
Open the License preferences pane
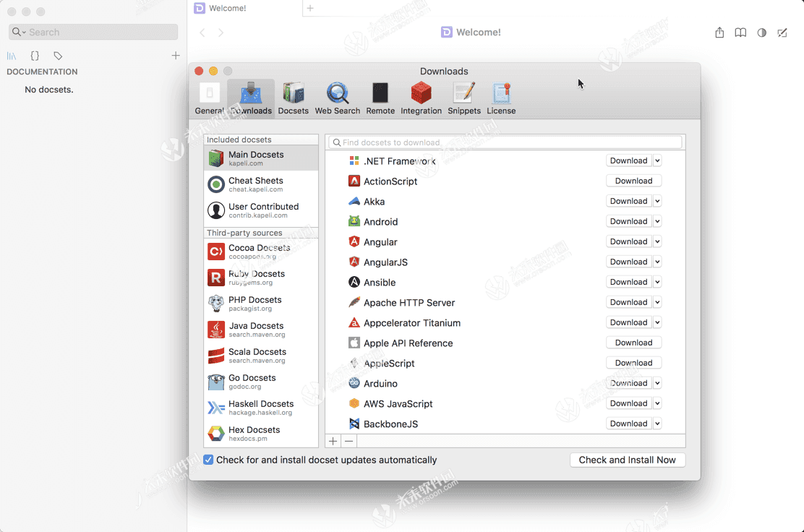point(501,98)
